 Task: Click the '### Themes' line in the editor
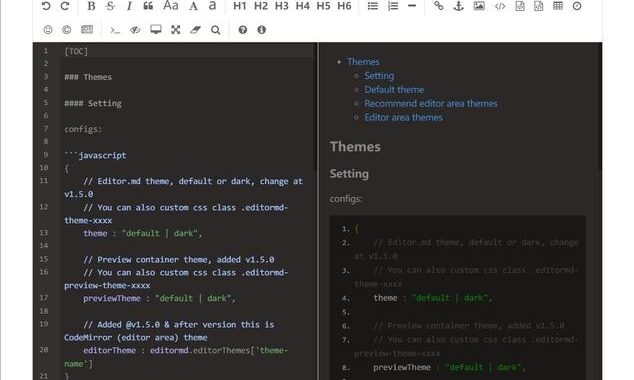(88, 77)
